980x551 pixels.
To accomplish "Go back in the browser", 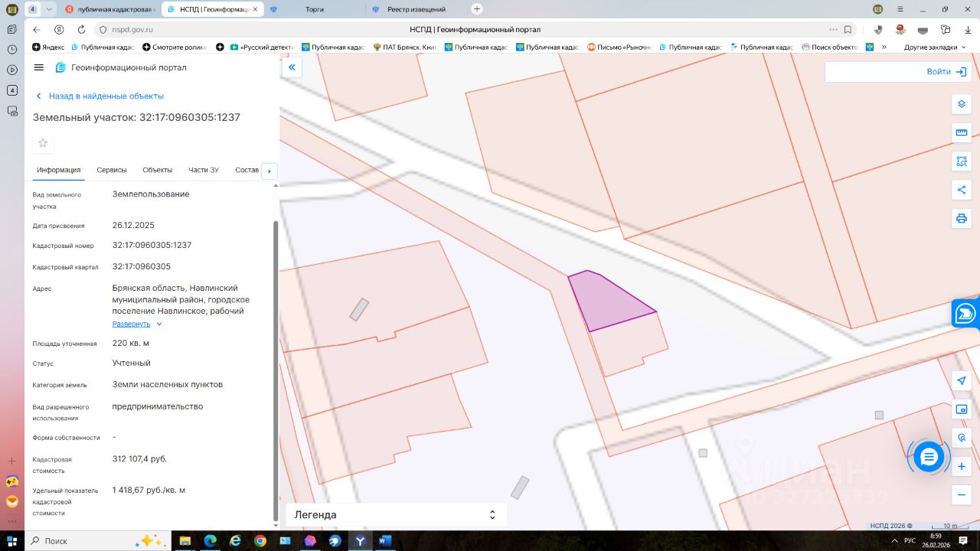I will (37, 30).
